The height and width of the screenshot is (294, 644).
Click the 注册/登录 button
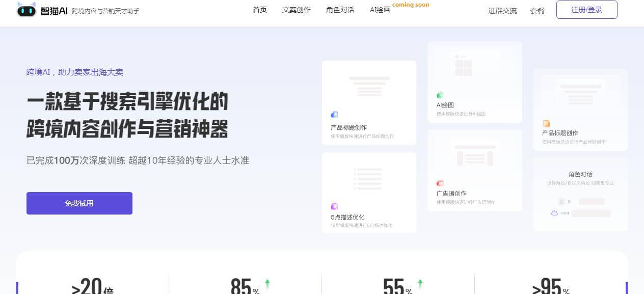(587, 10)
